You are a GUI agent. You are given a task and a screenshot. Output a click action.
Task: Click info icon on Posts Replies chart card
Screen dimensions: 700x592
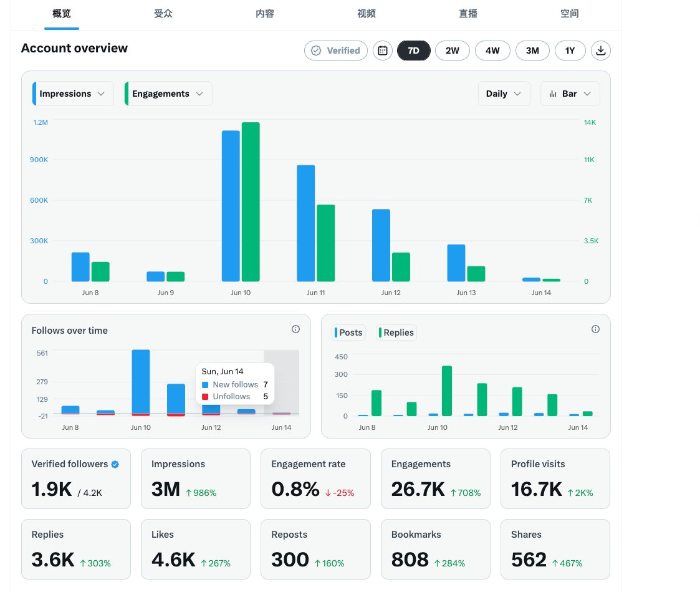[595, 329]
